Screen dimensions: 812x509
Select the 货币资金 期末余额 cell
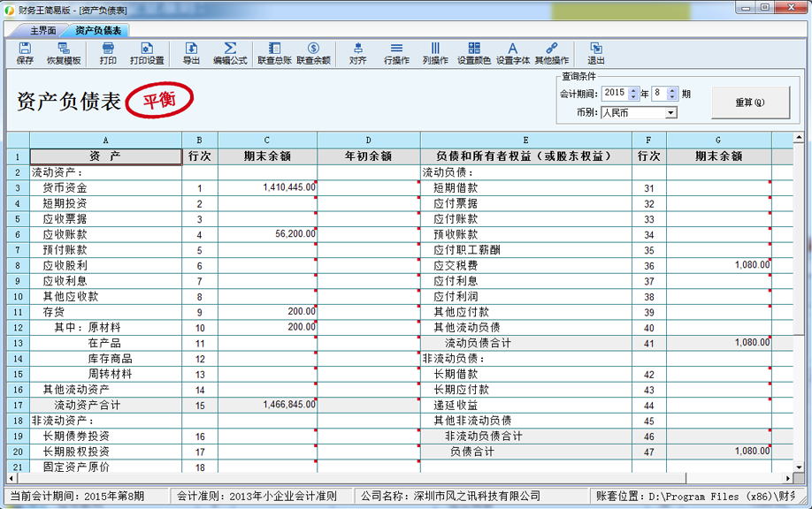point(267,188)
